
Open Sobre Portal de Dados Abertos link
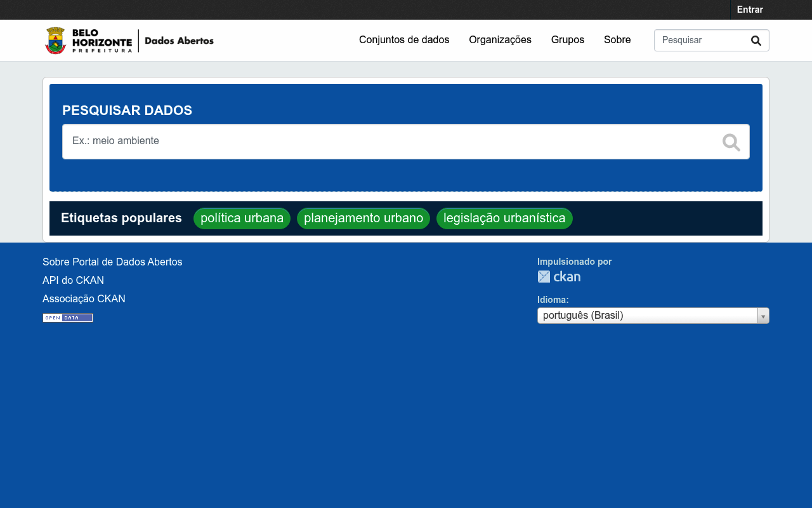112,262
